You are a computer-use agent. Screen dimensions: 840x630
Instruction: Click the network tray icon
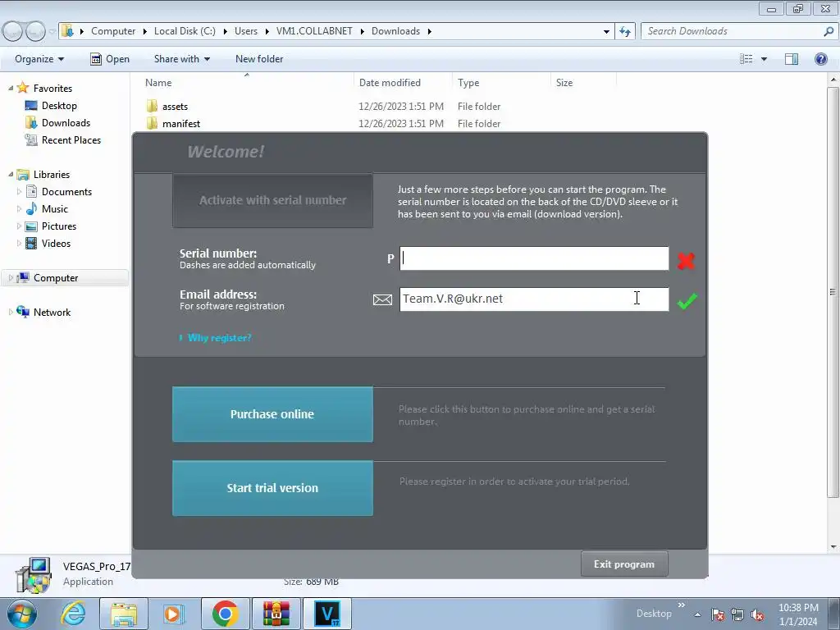[x=737, y=614]
